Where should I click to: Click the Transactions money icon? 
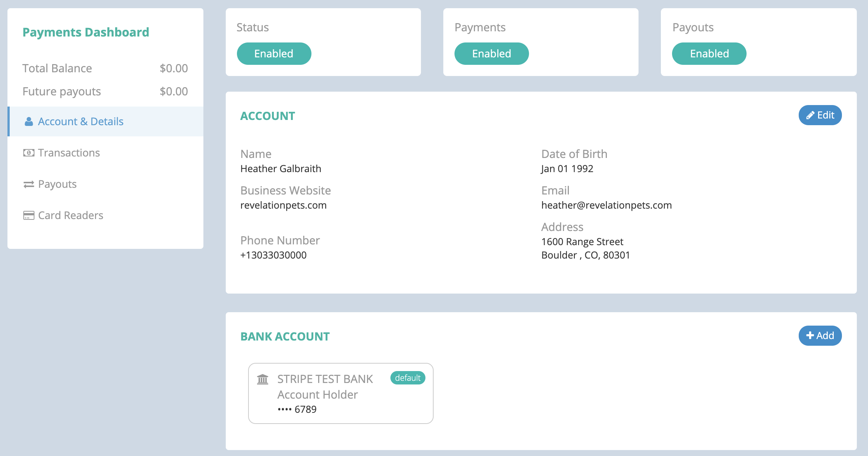(29, 153)
